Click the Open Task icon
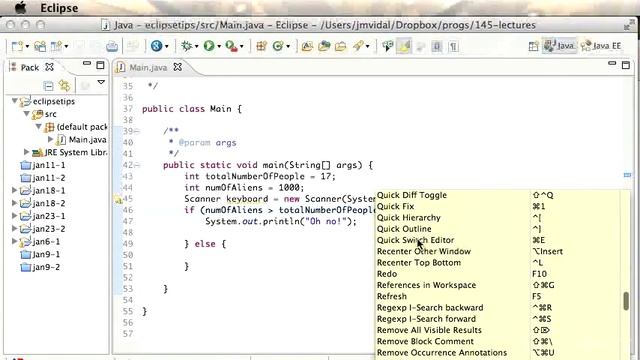Screen dimensions: 640x360 [324, 46]
